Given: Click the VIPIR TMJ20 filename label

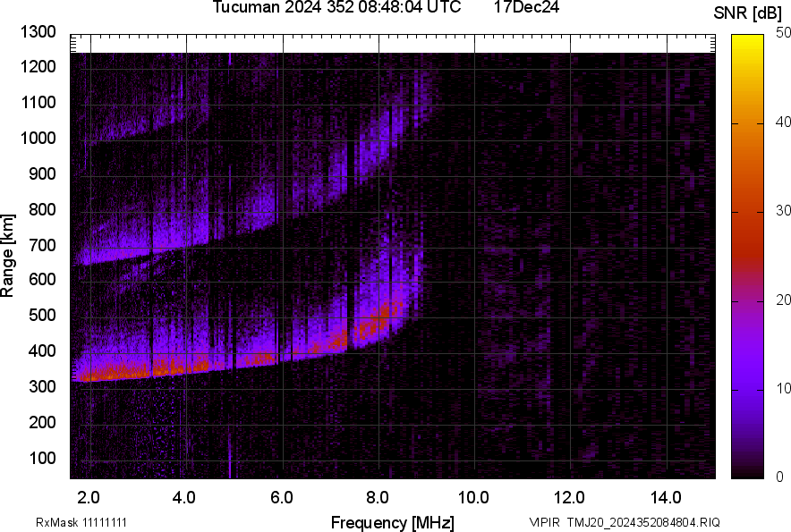Looking at the screenshot, I should [624, 522].
